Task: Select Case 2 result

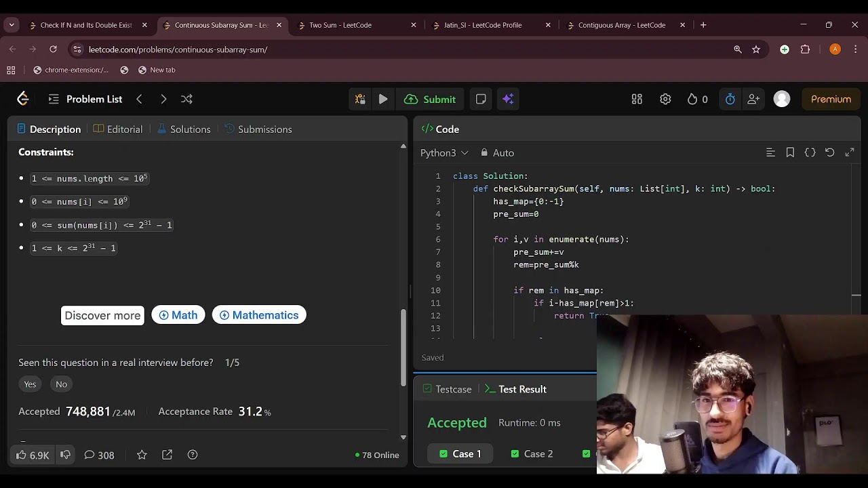Action: [x=532, y=453]
